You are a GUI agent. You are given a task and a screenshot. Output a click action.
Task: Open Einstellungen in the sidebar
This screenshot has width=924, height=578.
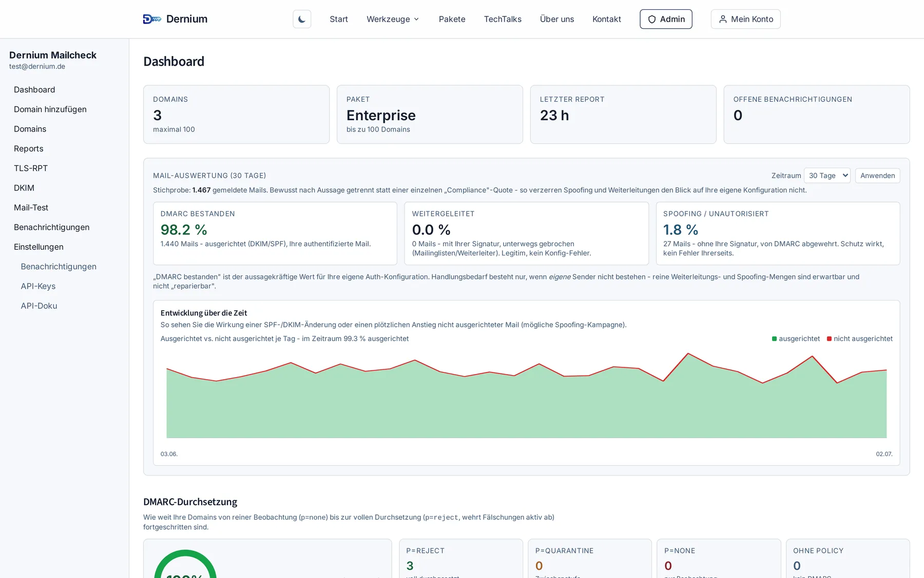[x=39, y=247]
